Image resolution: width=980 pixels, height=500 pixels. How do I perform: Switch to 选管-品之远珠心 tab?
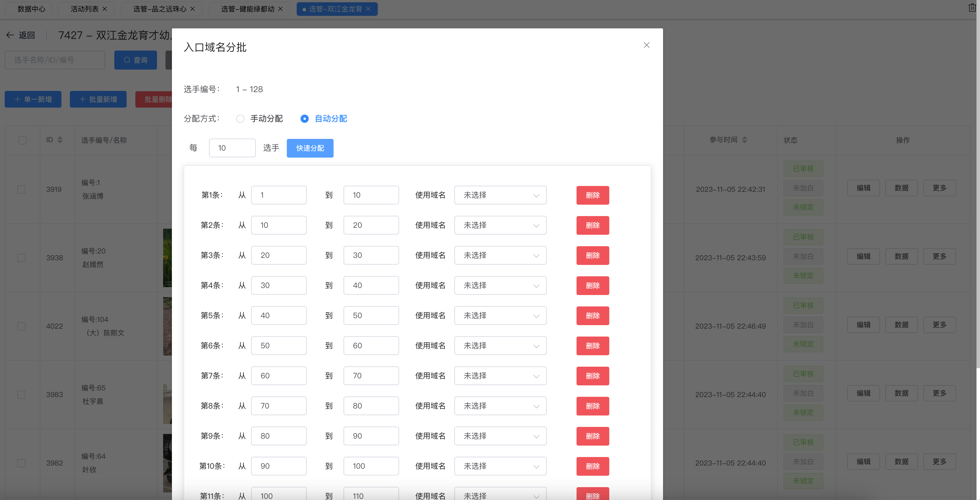[159, 9]
